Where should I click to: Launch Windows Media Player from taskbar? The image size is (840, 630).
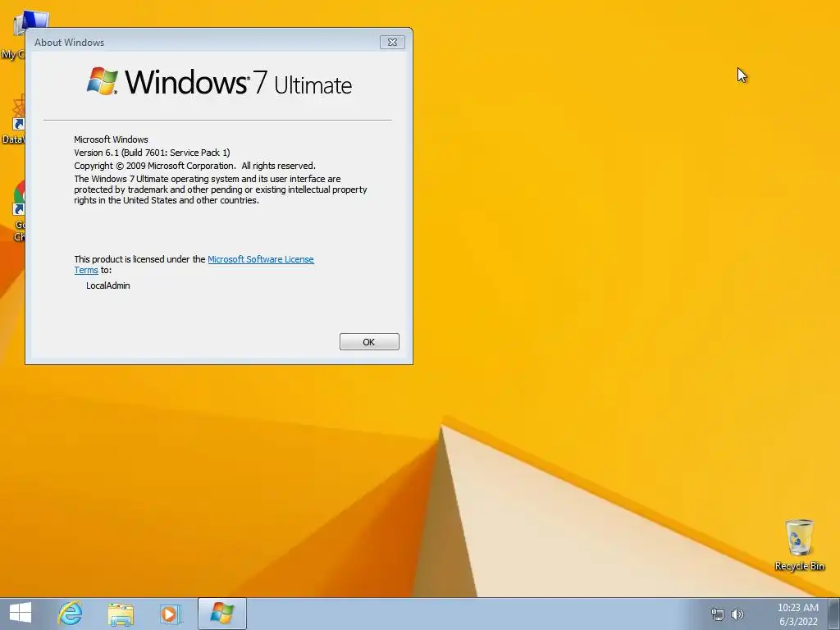point(171,614)
